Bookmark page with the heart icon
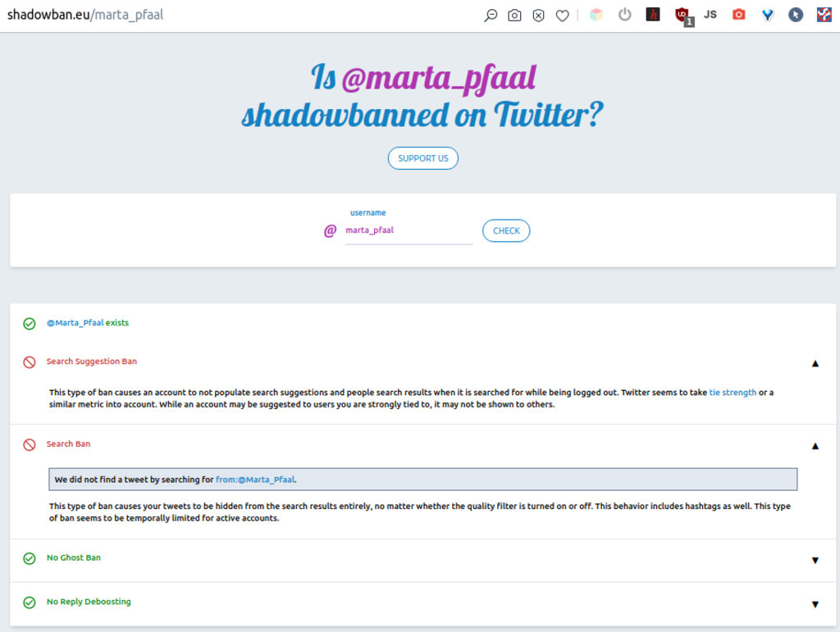The height and width of the screenshot is (632, 840). click(x=562, y=16)
